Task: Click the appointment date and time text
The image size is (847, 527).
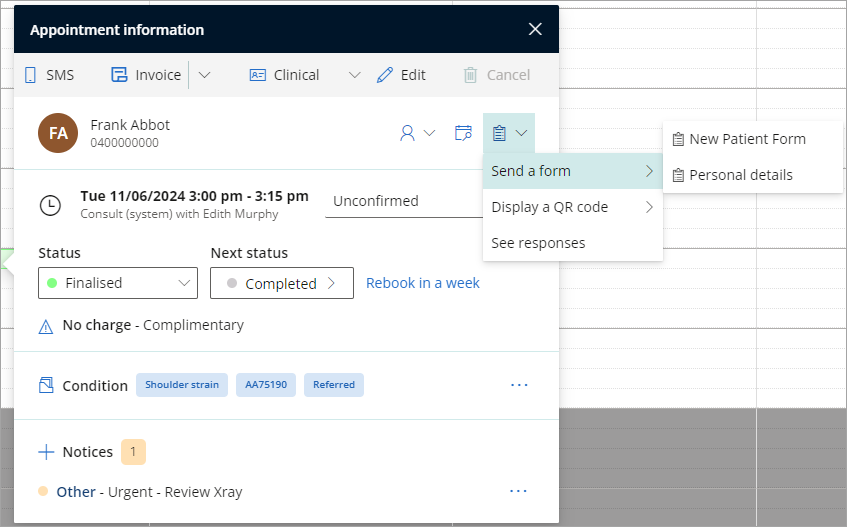Action: coord(194,196)
